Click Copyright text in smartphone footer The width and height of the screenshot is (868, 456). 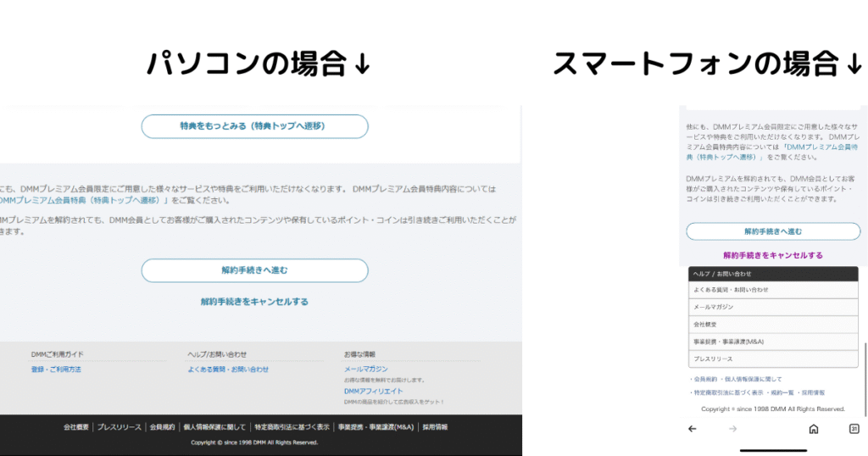[773, 409]
